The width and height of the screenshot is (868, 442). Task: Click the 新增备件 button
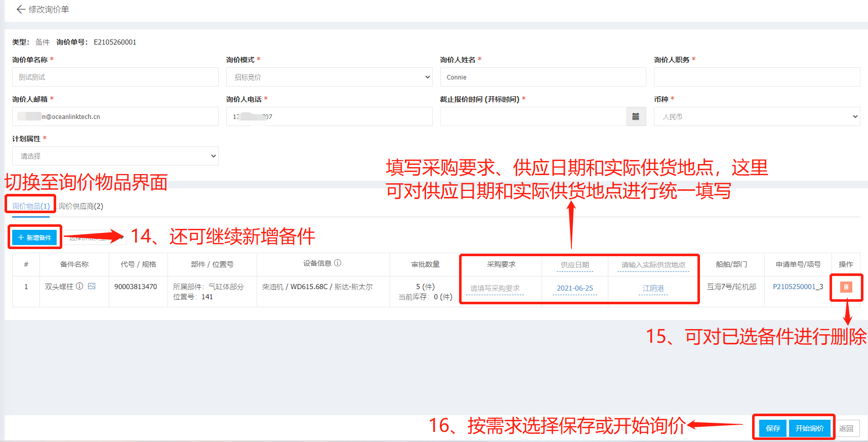34,237
